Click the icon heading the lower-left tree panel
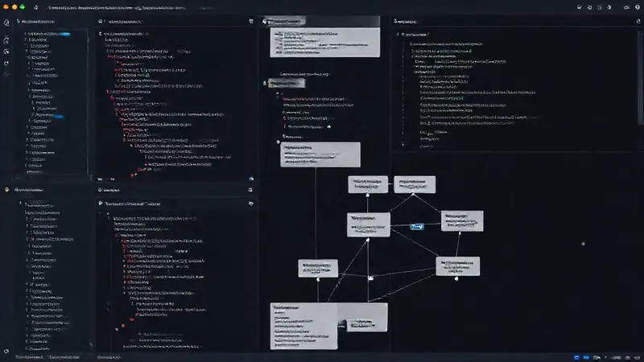The image size is (644, 362). [x=6, y=190]
